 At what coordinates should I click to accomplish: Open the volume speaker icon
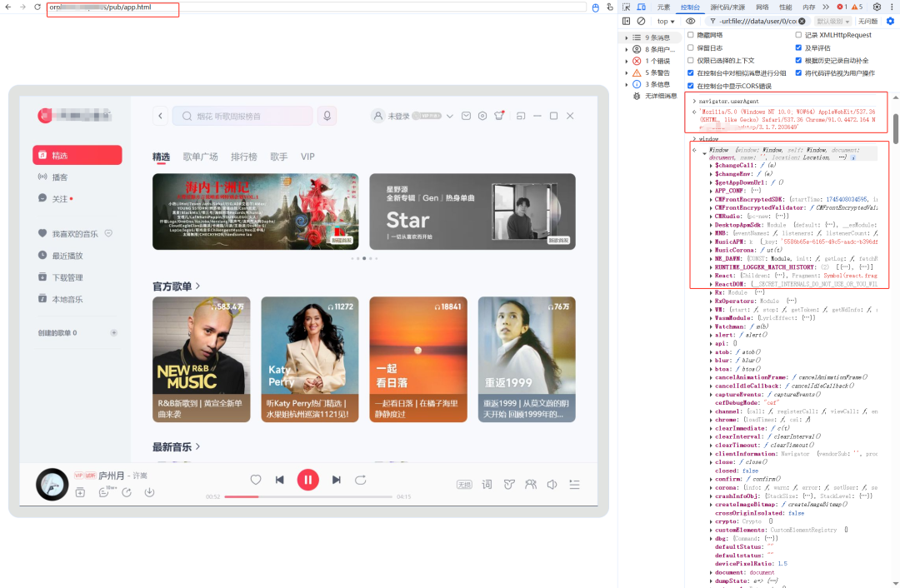tap(552, 485)
